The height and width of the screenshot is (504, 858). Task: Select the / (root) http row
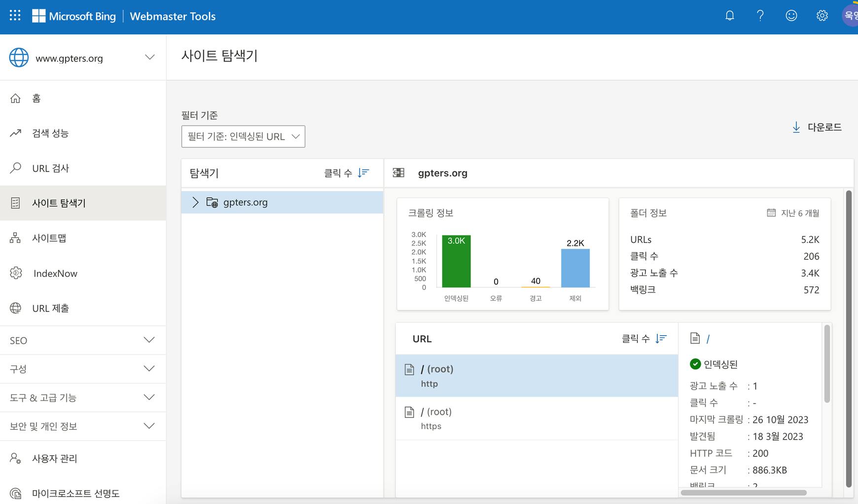point(536,375)
